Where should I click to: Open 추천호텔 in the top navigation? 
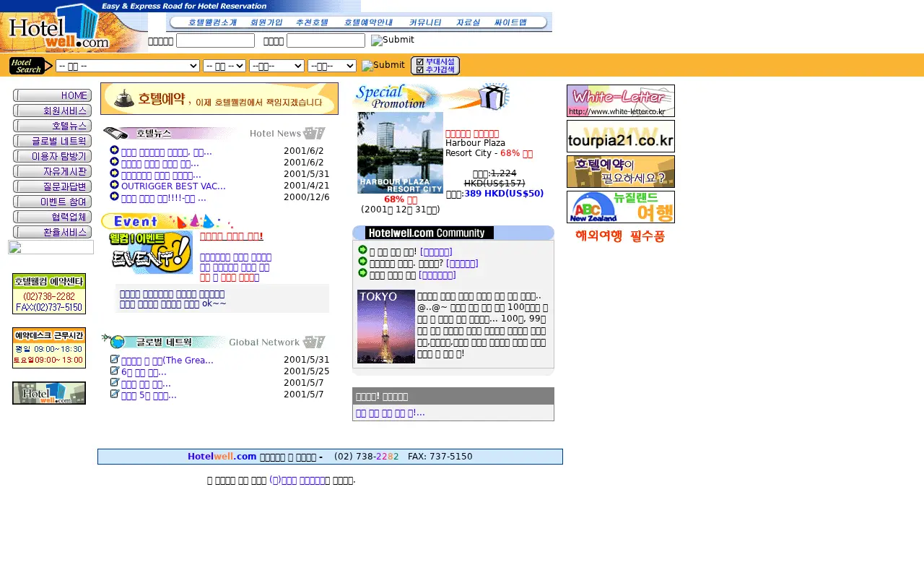313,22
